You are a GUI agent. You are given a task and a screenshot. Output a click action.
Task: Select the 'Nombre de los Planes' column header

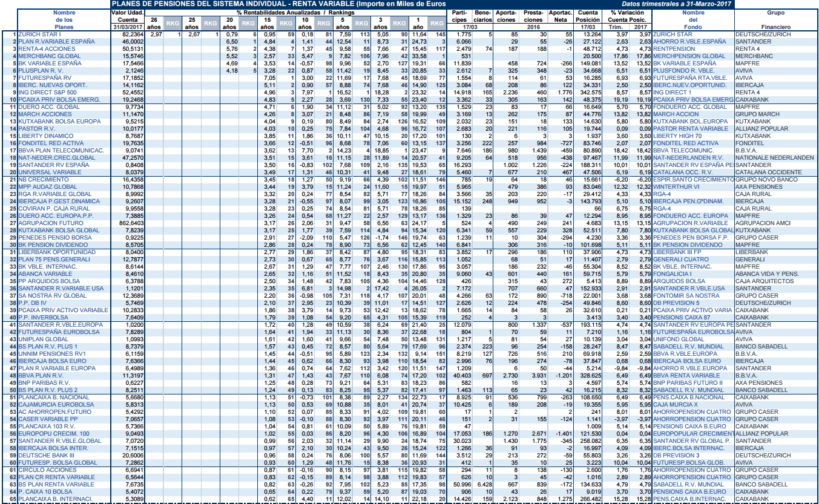[x=64, y=19]
